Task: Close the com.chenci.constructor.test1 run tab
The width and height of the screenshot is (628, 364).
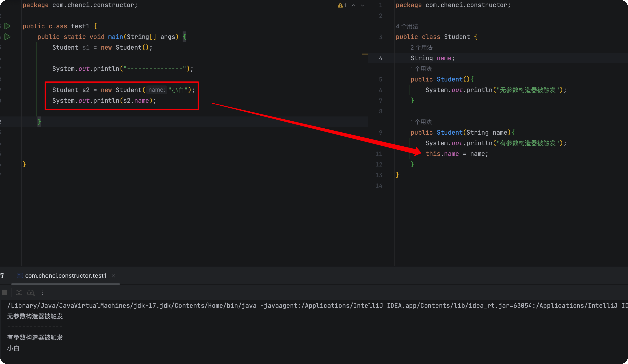Action: coord(113,276)
